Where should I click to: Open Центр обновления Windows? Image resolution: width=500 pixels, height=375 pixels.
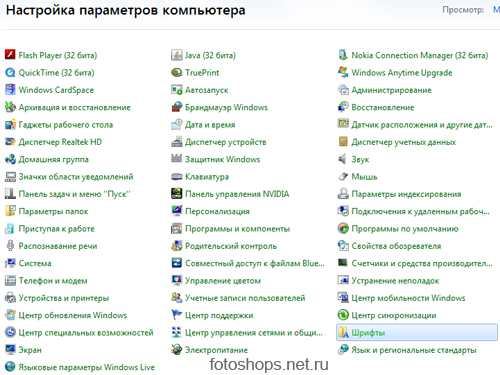pos(73,315)
